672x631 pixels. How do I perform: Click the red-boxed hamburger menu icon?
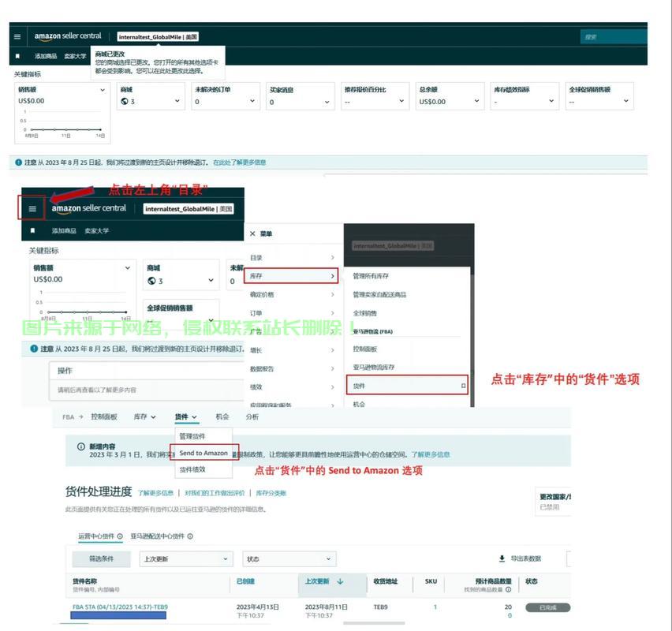pyautogui.click(x=32, y=209)
